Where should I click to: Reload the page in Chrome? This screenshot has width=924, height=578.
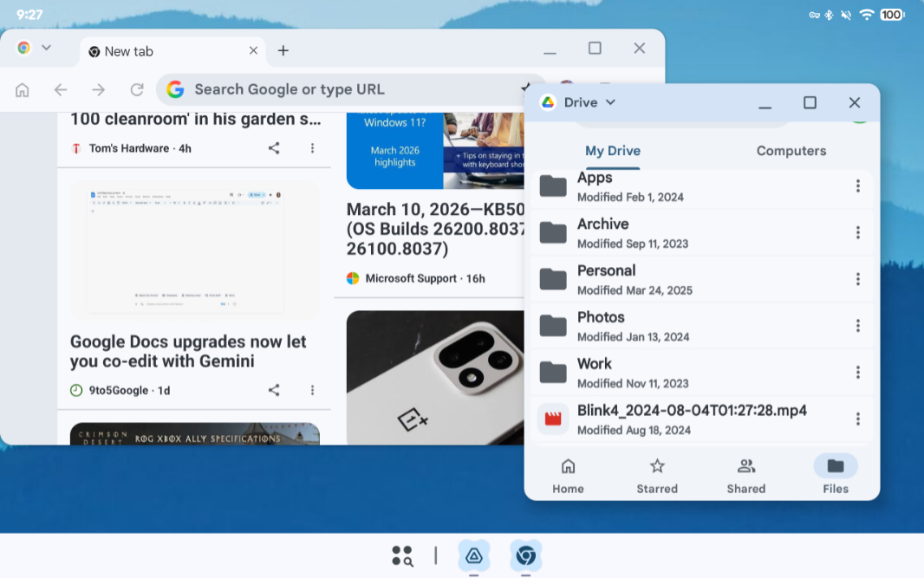pos(137,89)
